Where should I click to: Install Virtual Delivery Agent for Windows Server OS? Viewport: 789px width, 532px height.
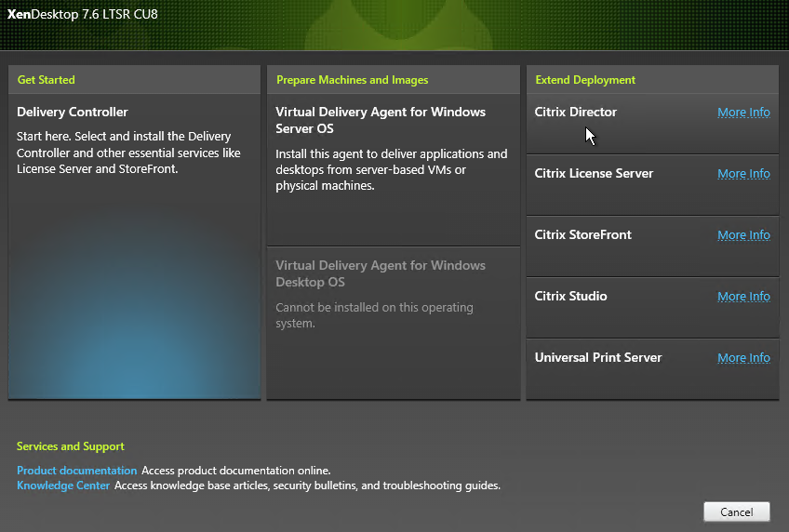(x=393, y=169)
